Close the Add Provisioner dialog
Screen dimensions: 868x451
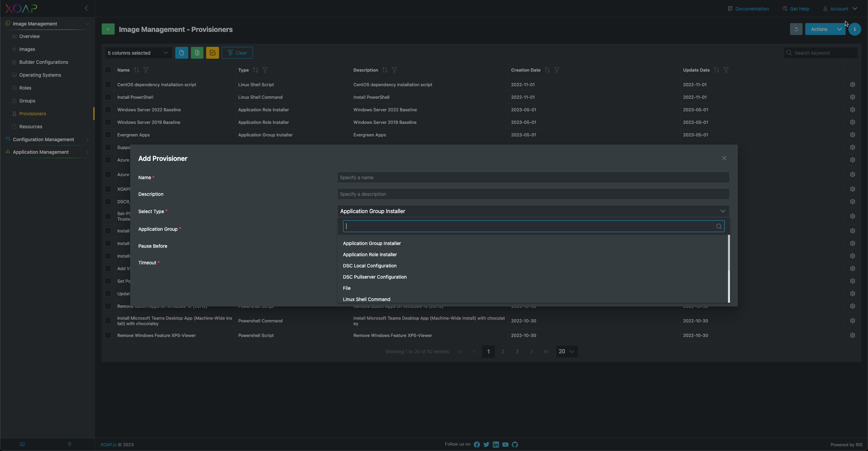pos(724,158)
